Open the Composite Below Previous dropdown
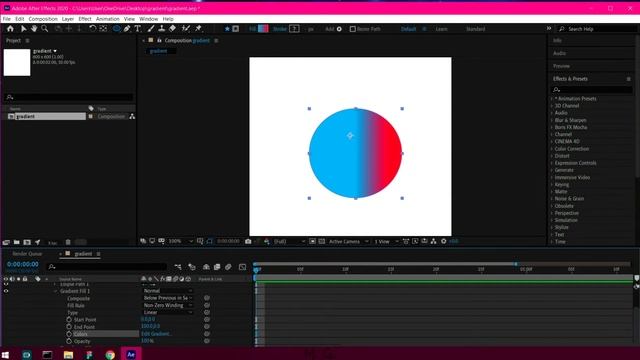The height and width of the screenshot is (360, 640). (167, 298)
